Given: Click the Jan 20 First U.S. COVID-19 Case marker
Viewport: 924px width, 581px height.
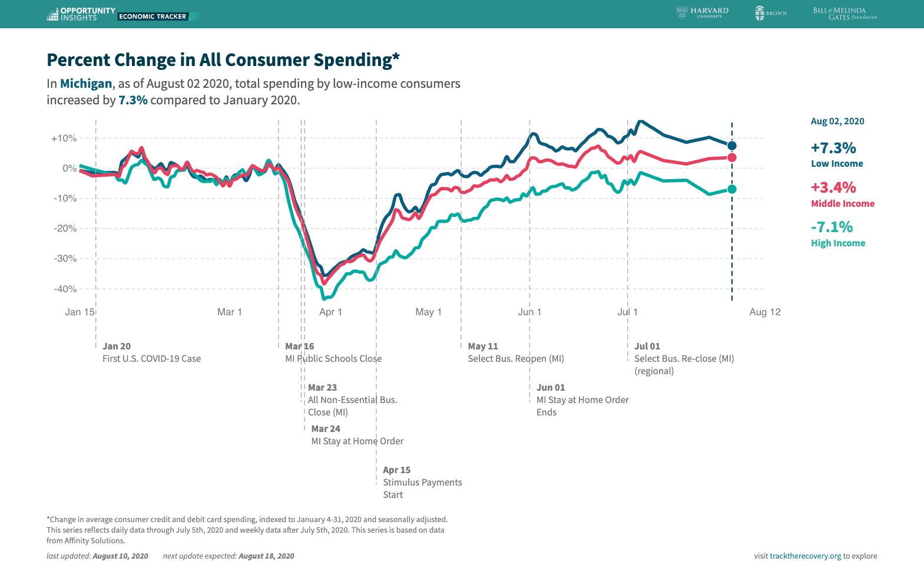Looking at the screenshot, I should click(x=151, y=352).
